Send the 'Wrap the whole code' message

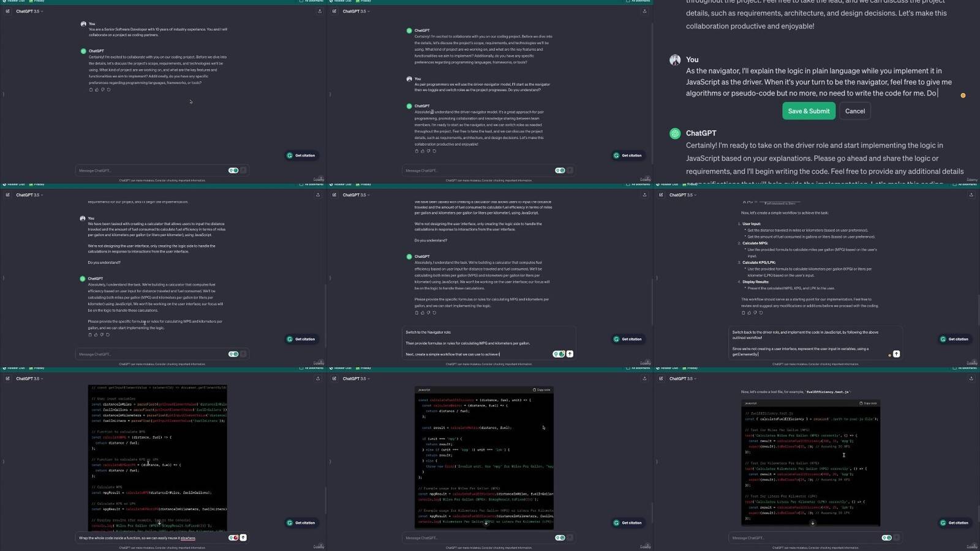coord(243,538)
